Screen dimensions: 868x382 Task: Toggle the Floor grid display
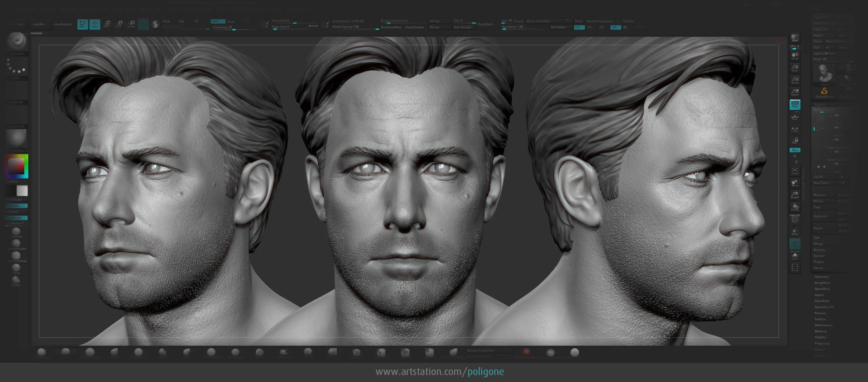(795, 117)
